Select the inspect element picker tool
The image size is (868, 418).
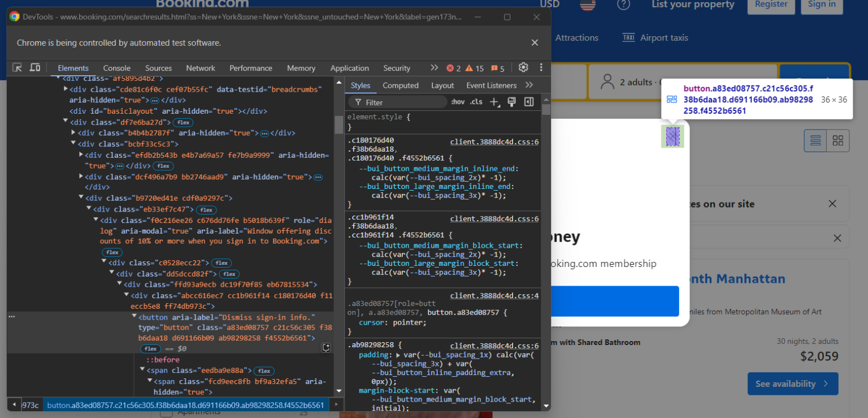pyautogui.click(x=16, y=67)
